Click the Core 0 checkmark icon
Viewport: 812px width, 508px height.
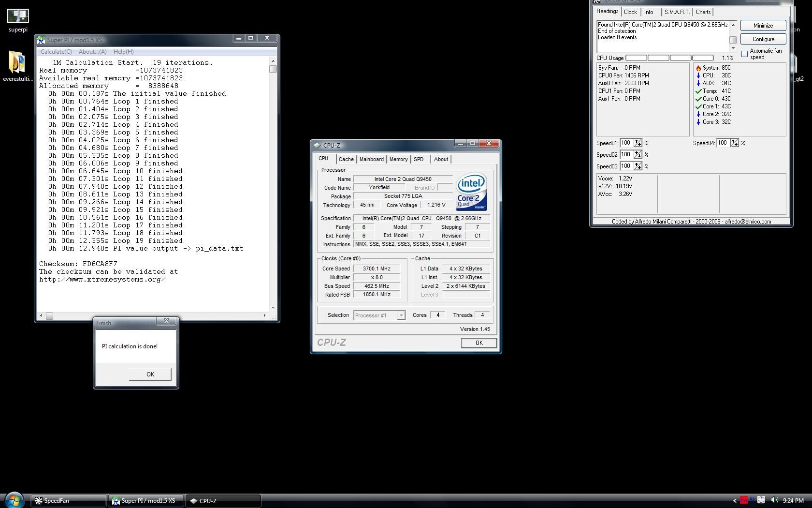point(698,99)
